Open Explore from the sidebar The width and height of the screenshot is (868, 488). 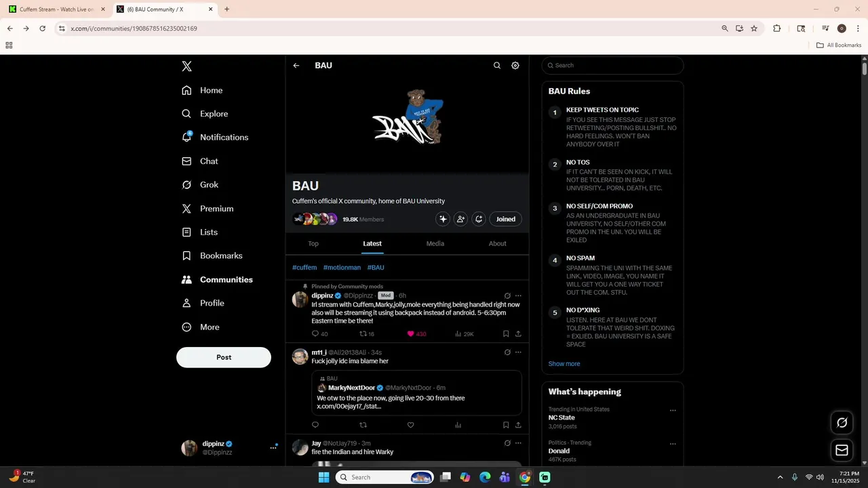point(205,114)
